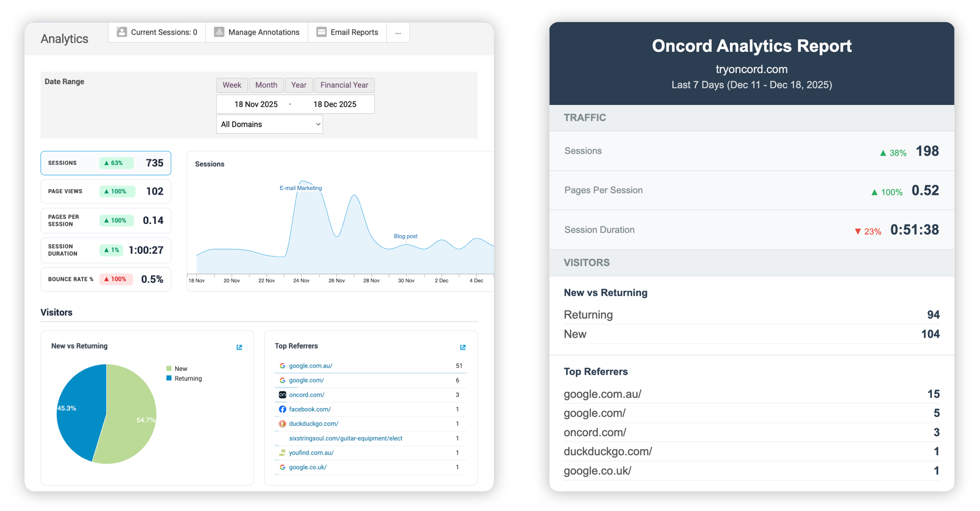Select the Bounce Rate % metric card
Image resolution: width=980 pixels, height=511 pixels.
click(106, 279)
